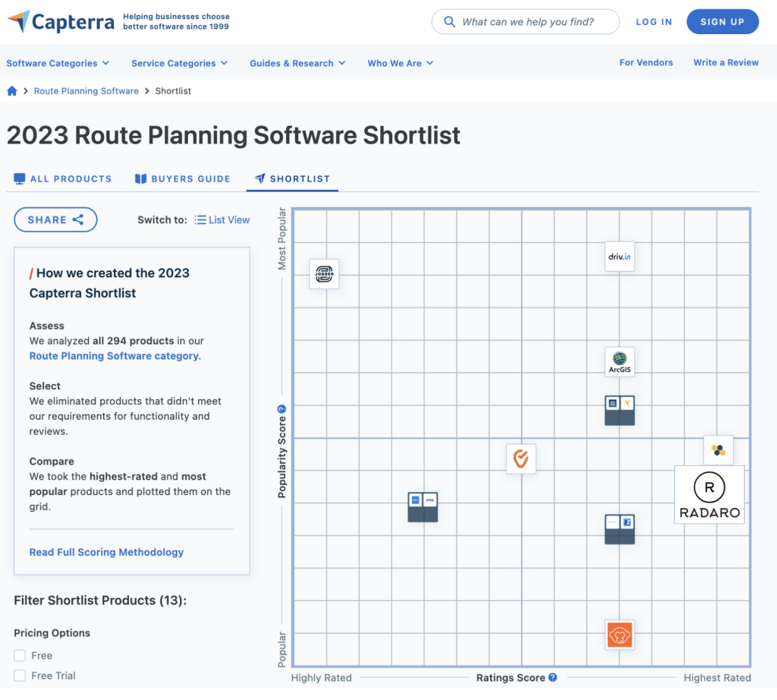The width and height of the screenshot is (777, 700).
Task: Switch to List View
Action: 222,219
